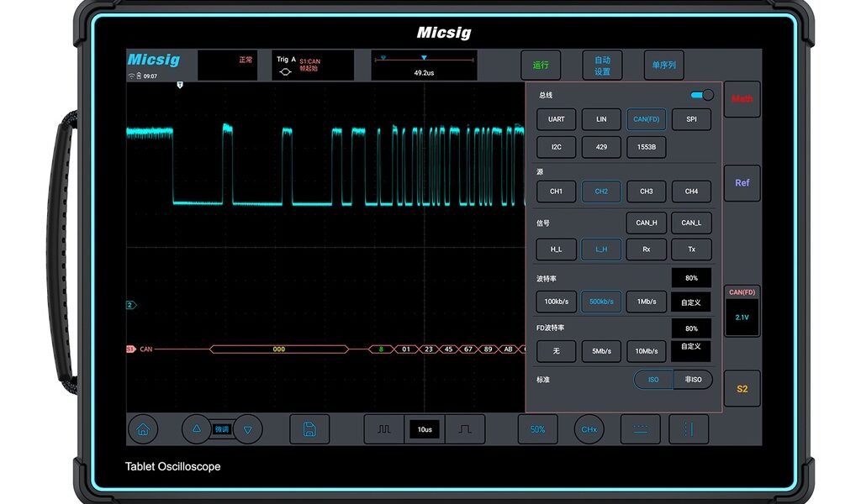Select CAN_H signal type
The image size is (861, 504).
647,223
